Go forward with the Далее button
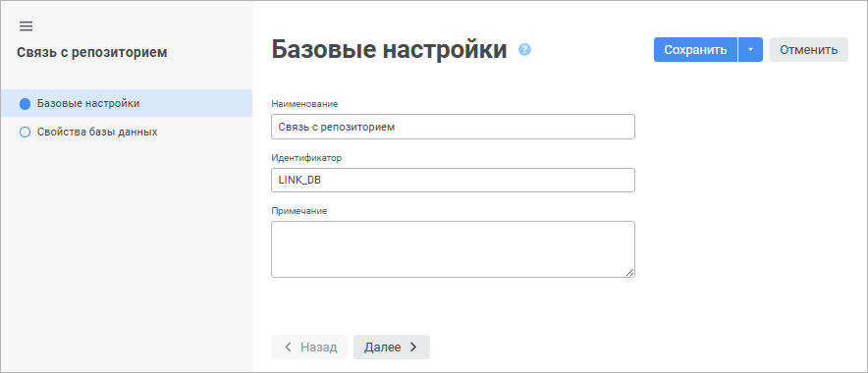Image resolution: width=868 pixels, height=373 pixels. click(392, 347)
